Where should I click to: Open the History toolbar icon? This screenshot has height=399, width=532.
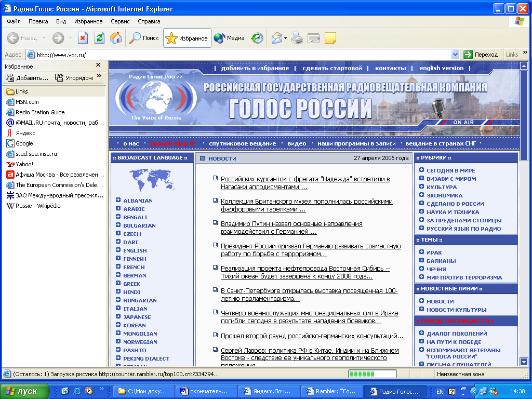257,38
